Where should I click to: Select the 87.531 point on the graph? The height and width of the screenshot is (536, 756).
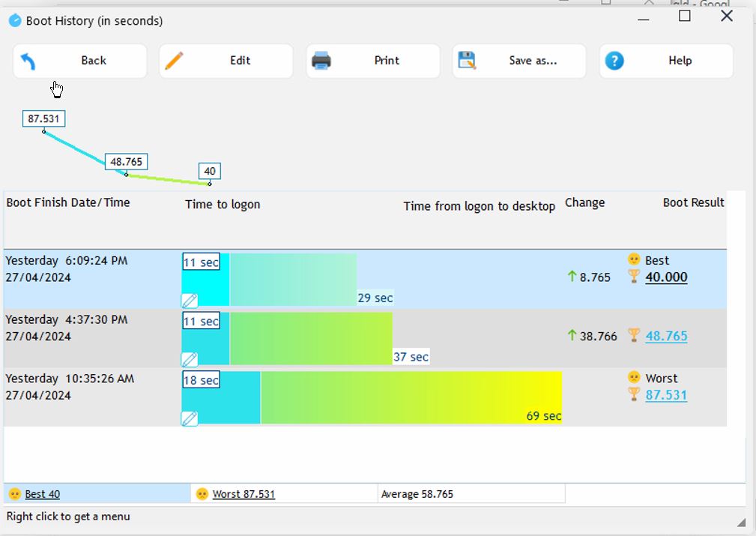coord(43,132)
